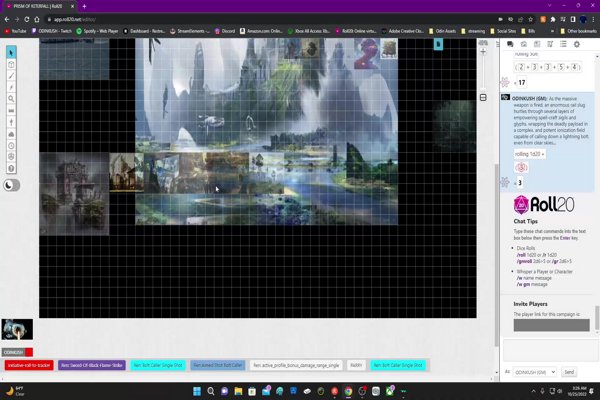Click the Chrome taskbar icon

click(348, 391)
